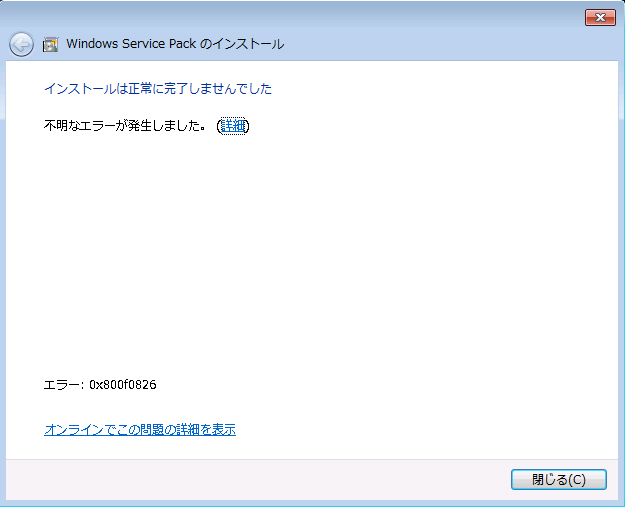Click the message 不明なエラーが発生しました。

click(x=125, y=126)
